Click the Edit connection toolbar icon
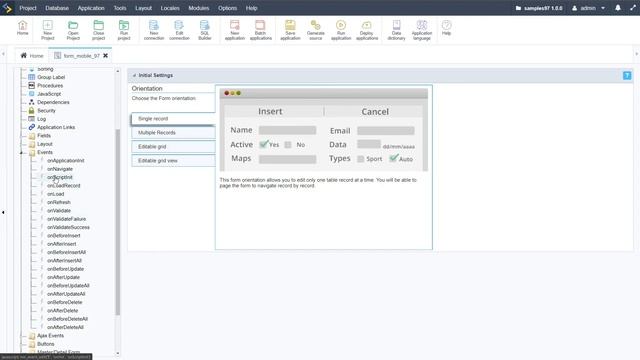 (179, 30)
